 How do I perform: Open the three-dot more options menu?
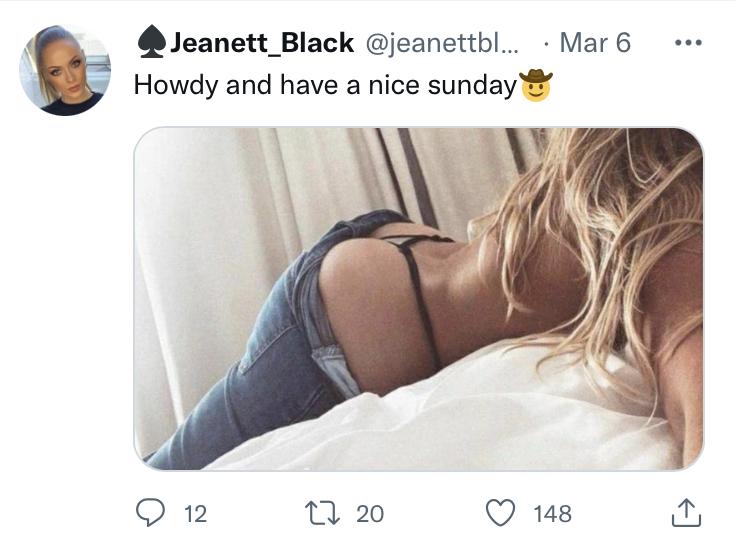pyautogui.click(x=688, y=43)
